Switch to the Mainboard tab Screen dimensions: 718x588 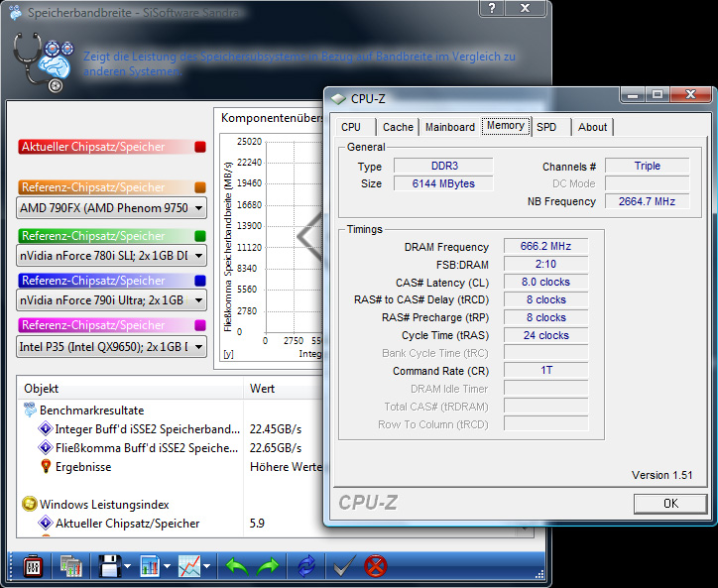[x=450, y=127]
